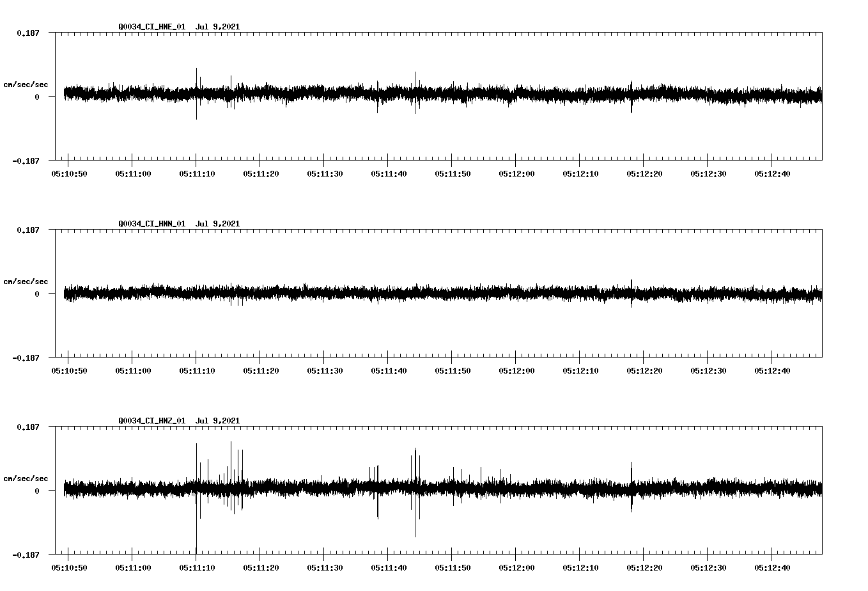Select the downward spike near 05:11:44 on HNZ trace
Screen dimensions: 868x591
415,518
